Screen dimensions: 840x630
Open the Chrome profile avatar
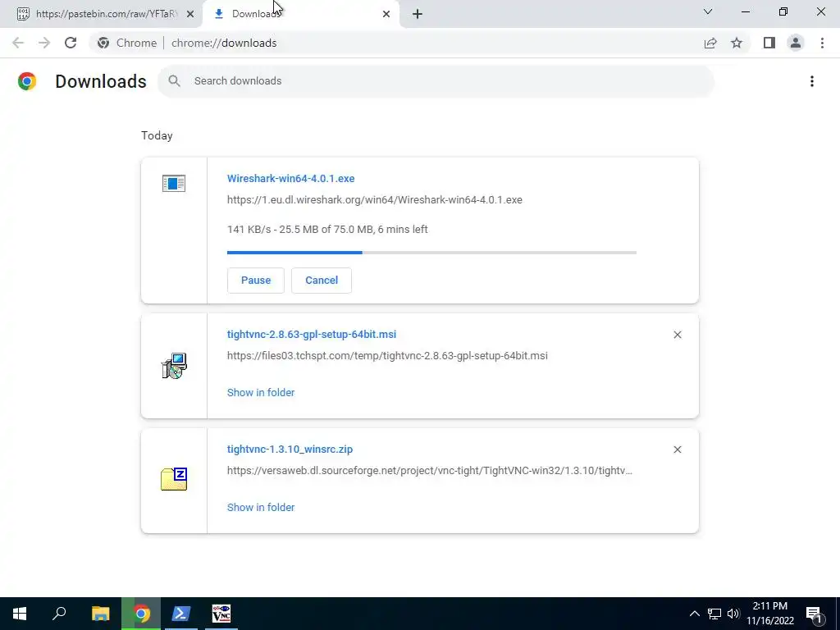tap(796, 43)
